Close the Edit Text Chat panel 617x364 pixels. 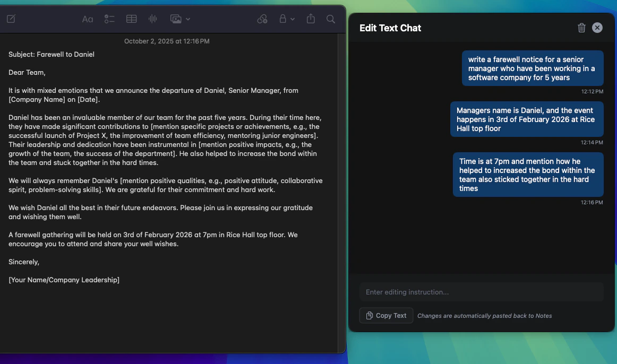point(597,28)
